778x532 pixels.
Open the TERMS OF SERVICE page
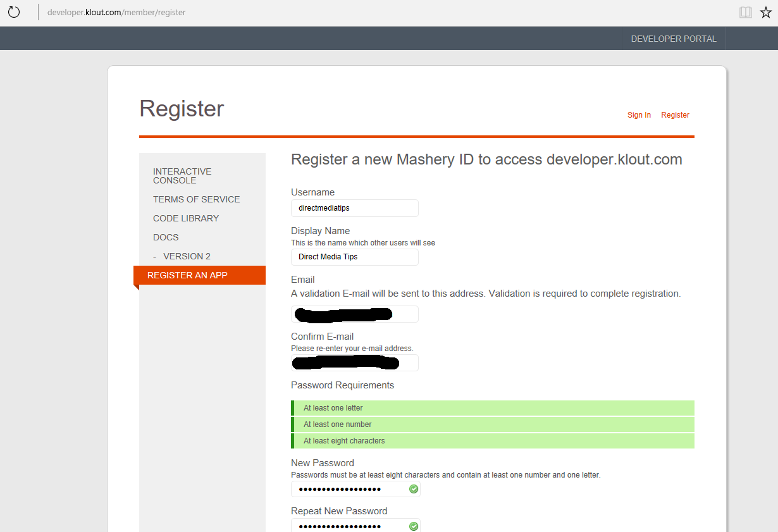196,199
